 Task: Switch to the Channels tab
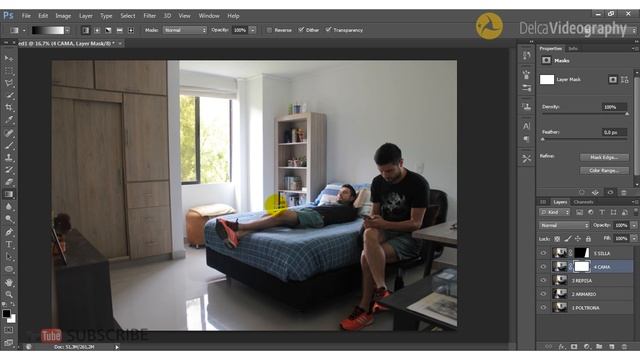click(583, 202)
